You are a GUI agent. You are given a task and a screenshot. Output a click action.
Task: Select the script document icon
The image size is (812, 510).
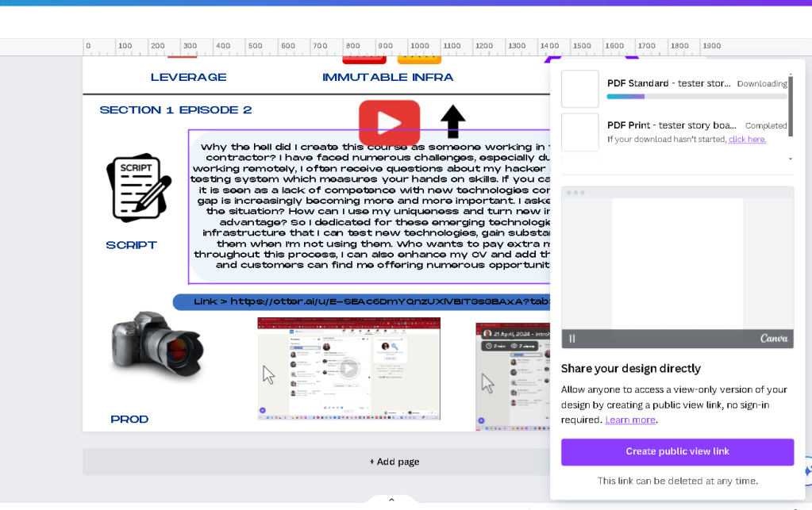[139, 187]
